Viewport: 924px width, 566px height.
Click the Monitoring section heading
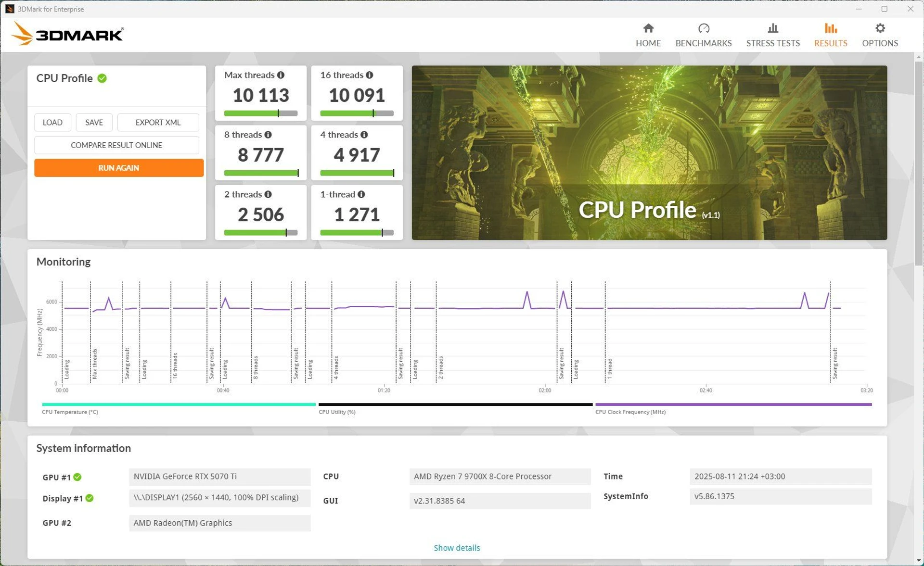coord(64,262)
